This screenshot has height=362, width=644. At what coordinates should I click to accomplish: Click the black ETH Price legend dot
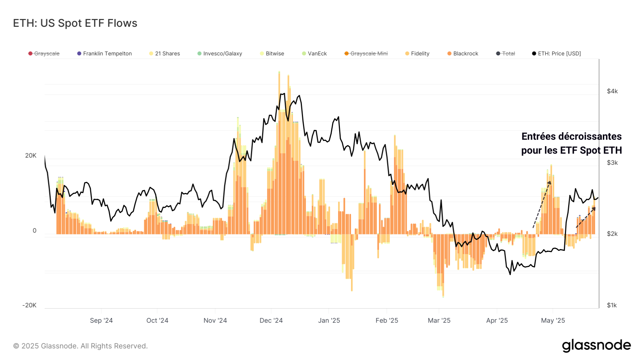pyautogui.click(x=534, y=54)
